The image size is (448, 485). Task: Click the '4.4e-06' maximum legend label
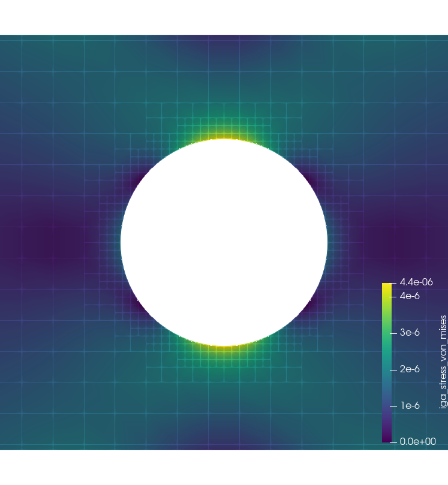416,282
